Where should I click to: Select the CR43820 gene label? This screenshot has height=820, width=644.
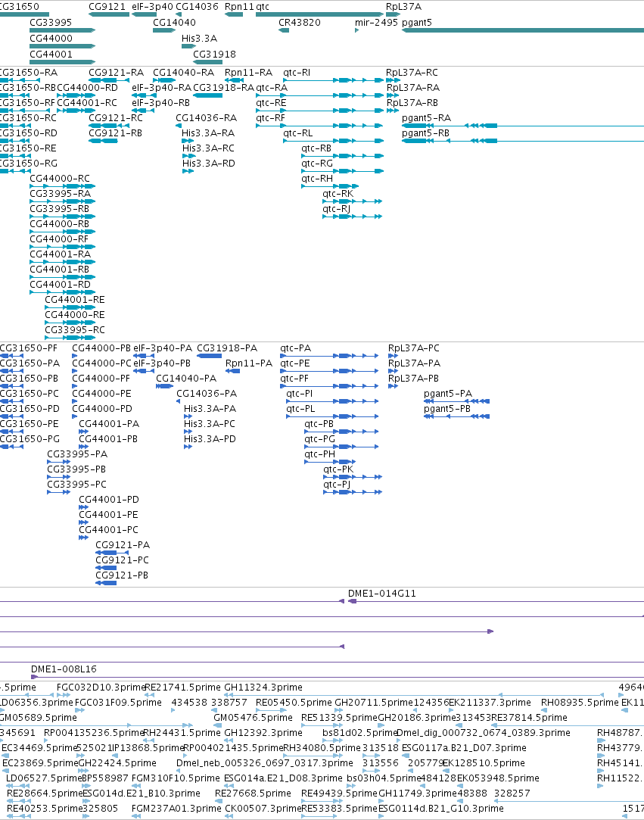(300, 23)
